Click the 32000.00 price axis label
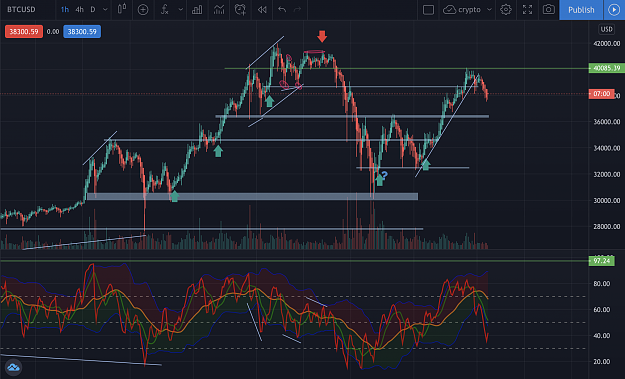The image size is (625, 379). pyautogui.click(x=607, y=174)
